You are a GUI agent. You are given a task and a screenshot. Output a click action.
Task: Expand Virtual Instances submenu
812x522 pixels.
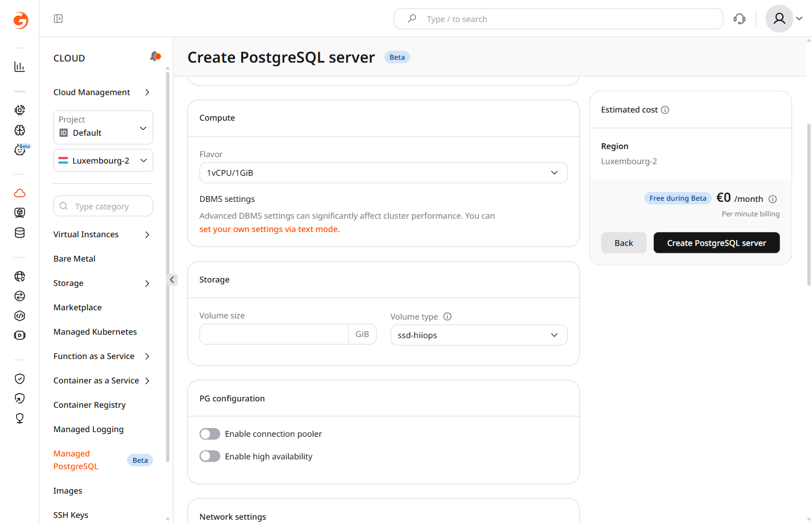pyautogui.click(x=103, y=234)
